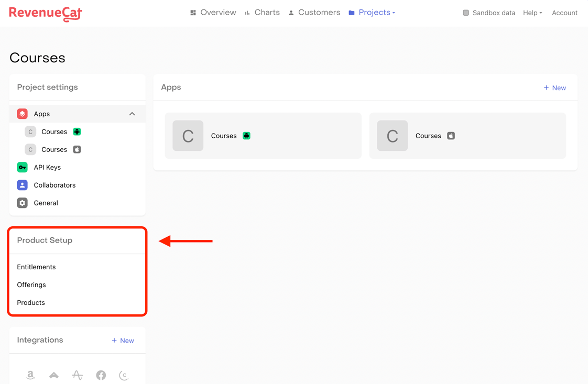Expand the Help dropdown

point(532,13)
